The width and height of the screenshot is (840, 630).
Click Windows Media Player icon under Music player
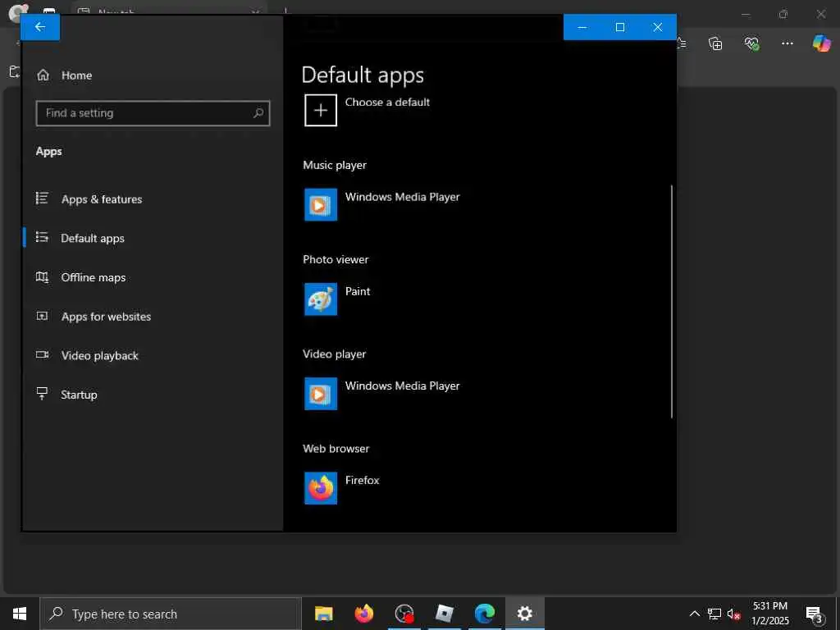pyautogui.click(x=321, y=204)
